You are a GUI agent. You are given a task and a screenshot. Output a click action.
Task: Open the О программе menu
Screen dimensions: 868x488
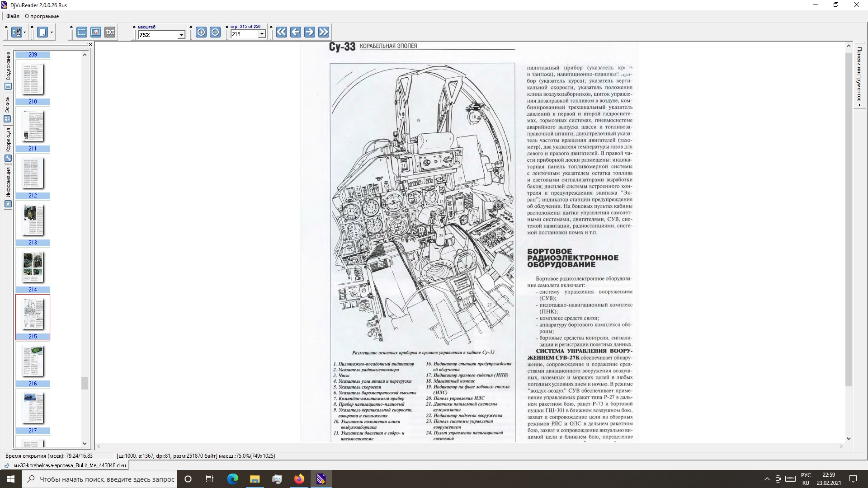42,16
